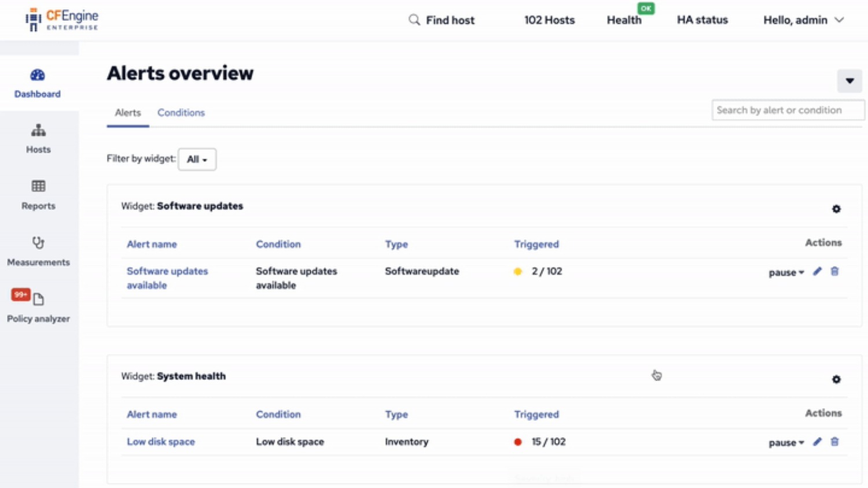The width and height of the screenshot is (868, 488).
Task: Open the caret dropdown beside Alerts overview
Action: tap(849, 81)
